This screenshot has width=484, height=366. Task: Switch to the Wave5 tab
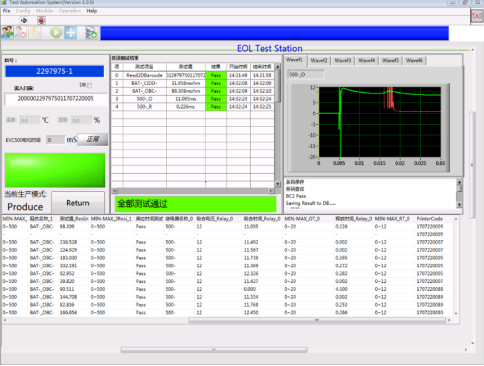(x=391, y=61)
